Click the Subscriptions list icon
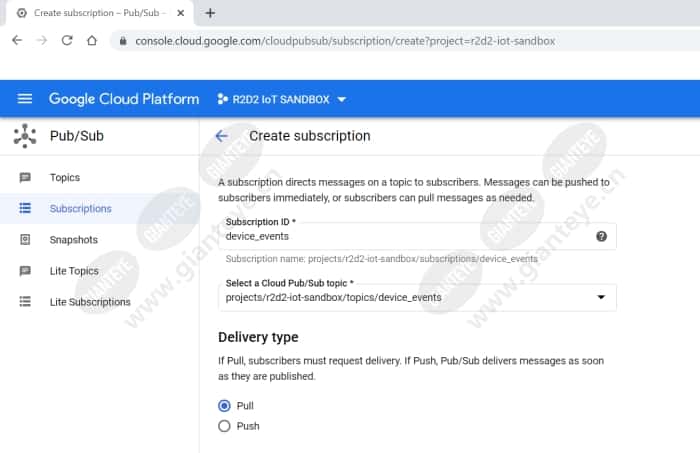700x453 pixels. pyautogui.click(x=25, y=208)
